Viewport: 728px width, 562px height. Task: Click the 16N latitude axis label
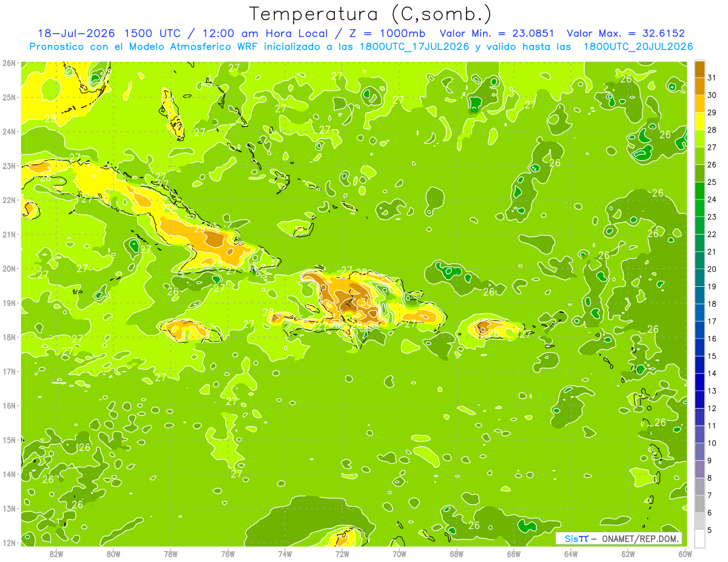(8, 406)
